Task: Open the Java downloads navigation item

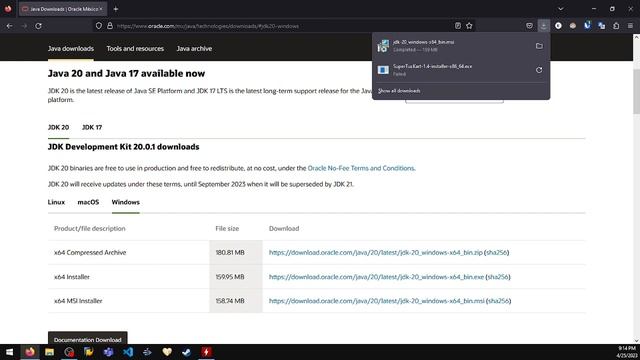Action: 71,49
